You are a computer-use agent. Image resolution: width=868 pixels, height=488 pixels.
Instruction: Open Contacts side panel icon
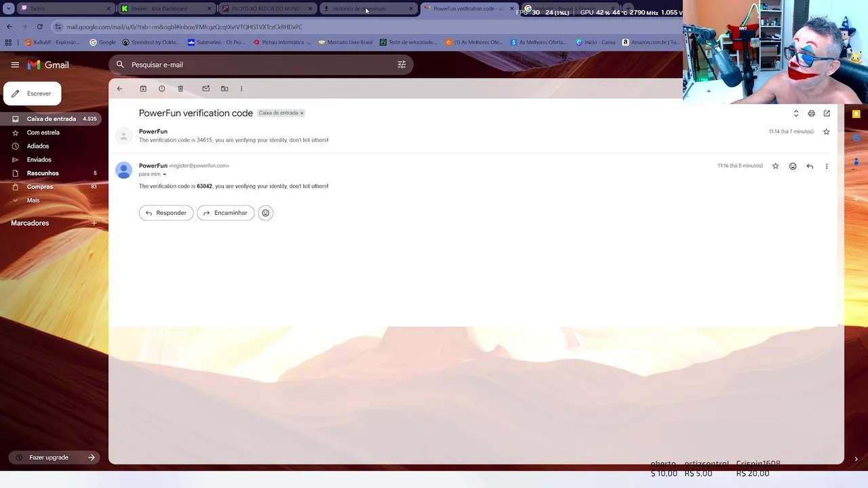coord(856,161)
